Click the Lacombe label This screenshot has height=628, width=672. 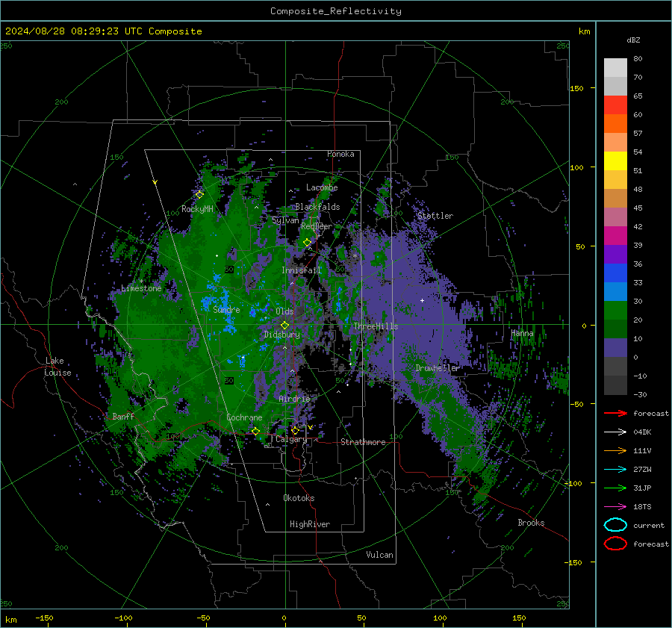tap(322, 187)
